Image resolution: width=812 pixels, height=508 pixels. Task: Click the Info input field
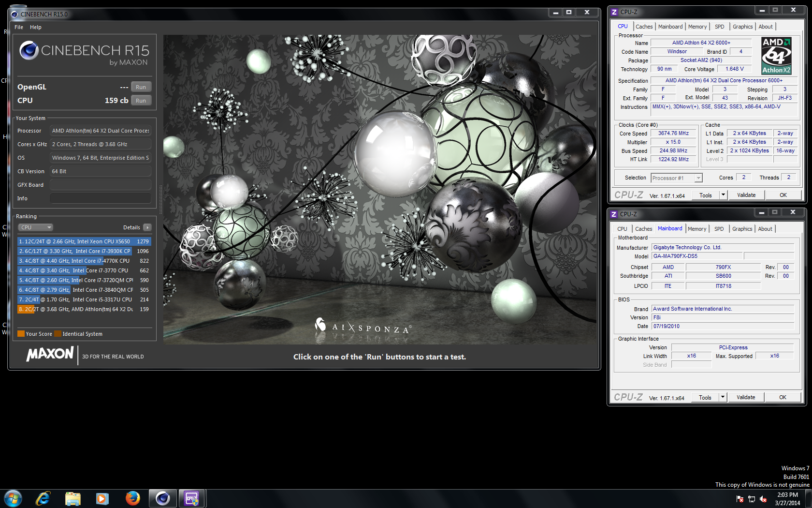pyautogui.click(x=101, y=198)
